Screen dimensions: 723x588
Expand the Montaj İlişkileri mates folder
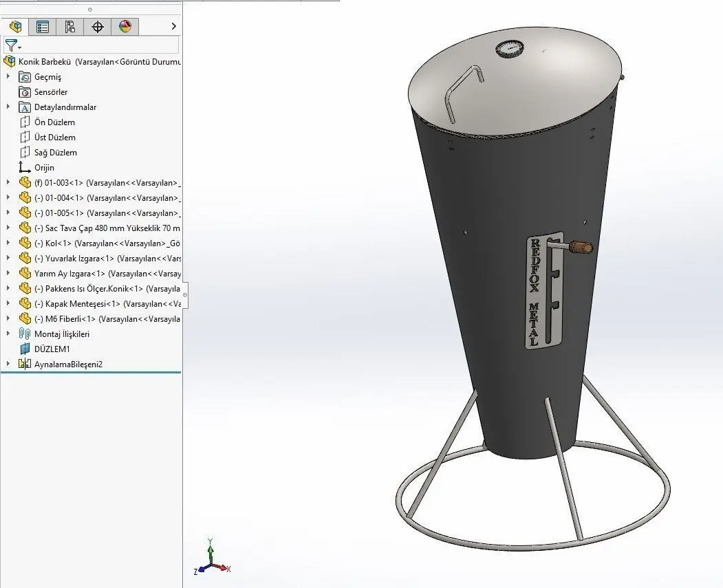coord(8,334)
